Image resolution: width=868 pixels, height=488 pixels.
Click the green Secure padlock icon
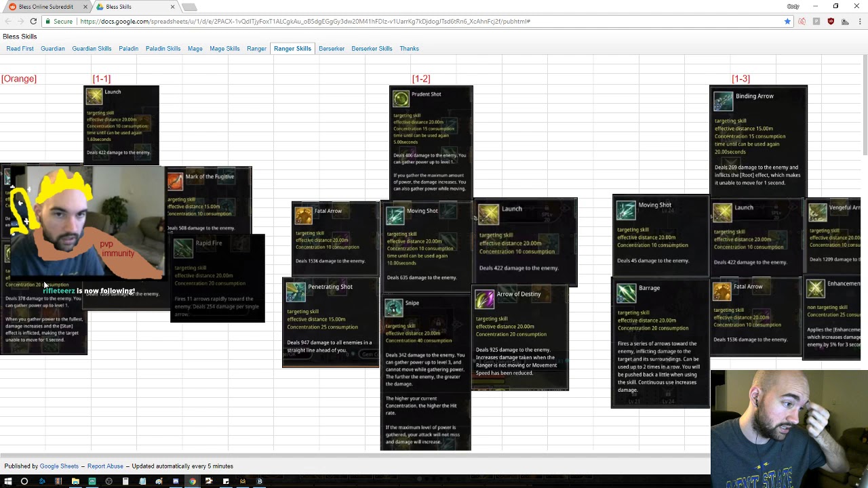(x=48, y=21)
